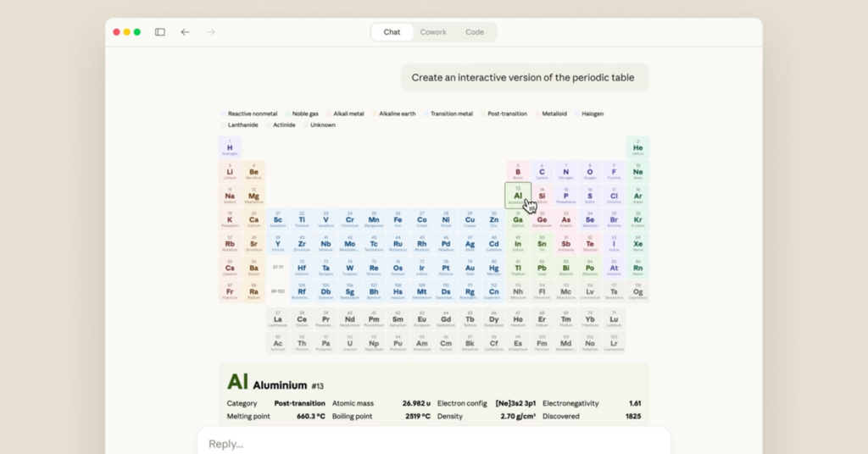Switch to the Cowork tab
Screen dimensions: 868x454
[x=433, y=32]
